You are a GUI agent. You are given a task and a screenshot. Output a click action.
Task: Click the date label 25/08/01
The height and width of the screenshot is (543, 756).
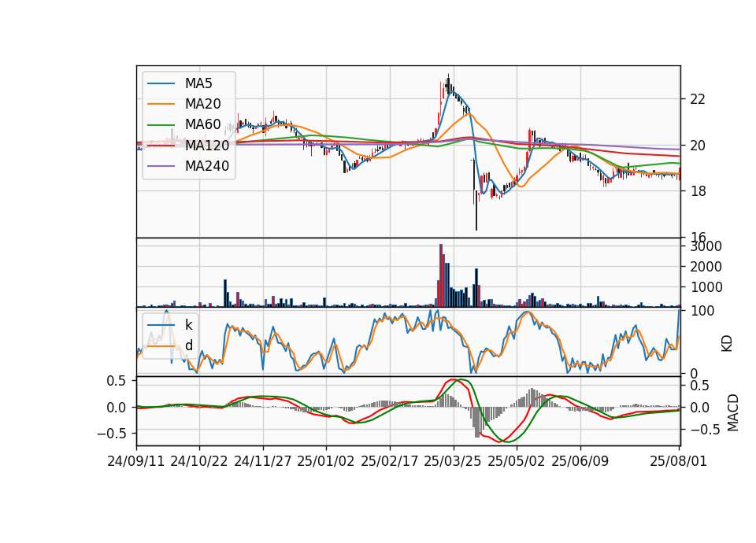click(678, 461)
